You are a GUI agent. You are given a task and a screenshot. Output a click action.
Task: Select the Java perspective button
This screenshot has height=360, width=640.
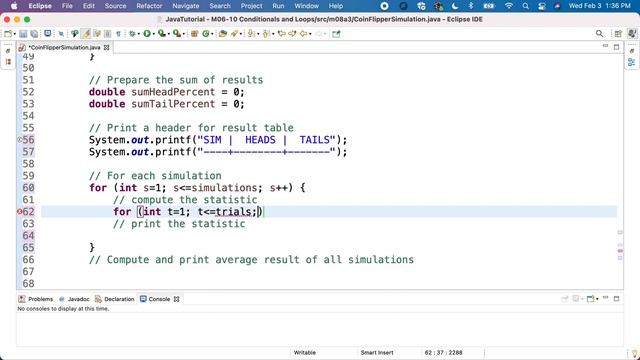point(631,34)
